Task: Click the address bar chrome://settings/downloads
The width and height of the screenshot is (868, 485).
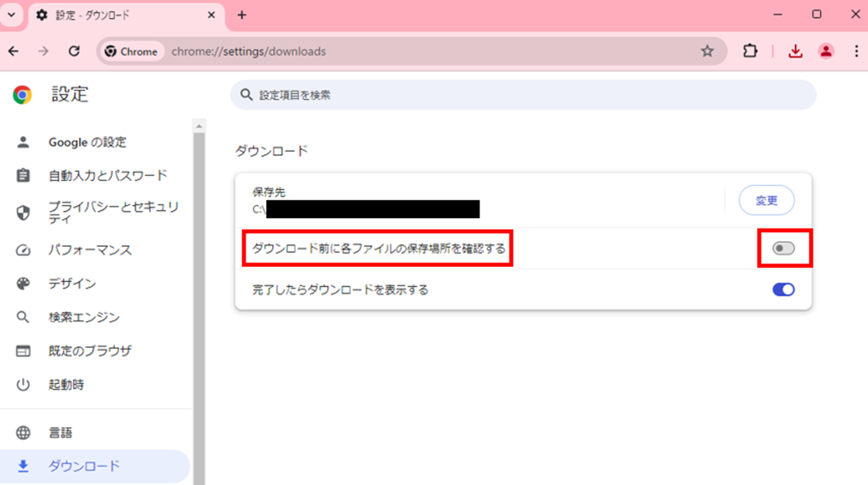Action: pyautogui.click(x=249, y=51)
